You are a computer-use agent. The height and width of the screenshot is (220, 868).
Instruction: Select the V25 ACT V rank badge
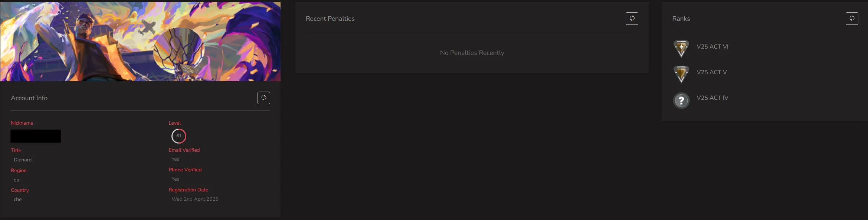click(681, 74)
